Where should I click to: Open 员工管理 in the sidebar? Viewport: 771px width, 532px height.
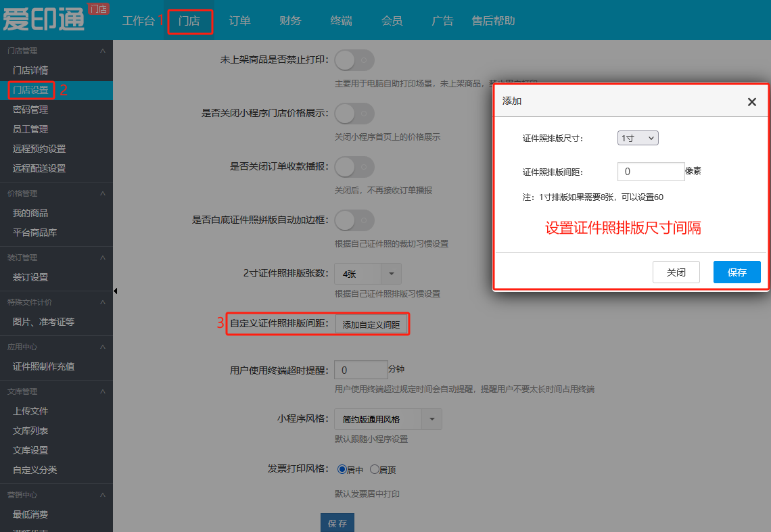[30, 129]
